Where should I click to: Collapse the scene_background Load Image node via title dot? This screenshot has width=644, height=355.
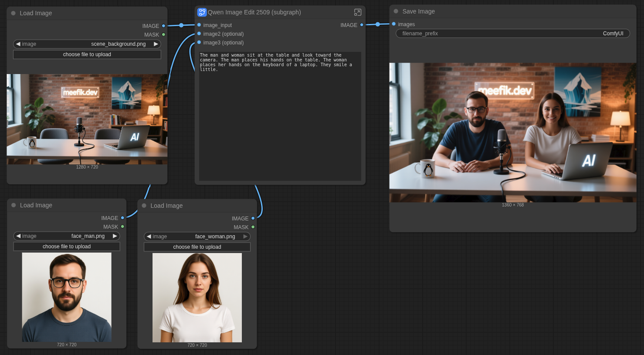coord(13,13)
